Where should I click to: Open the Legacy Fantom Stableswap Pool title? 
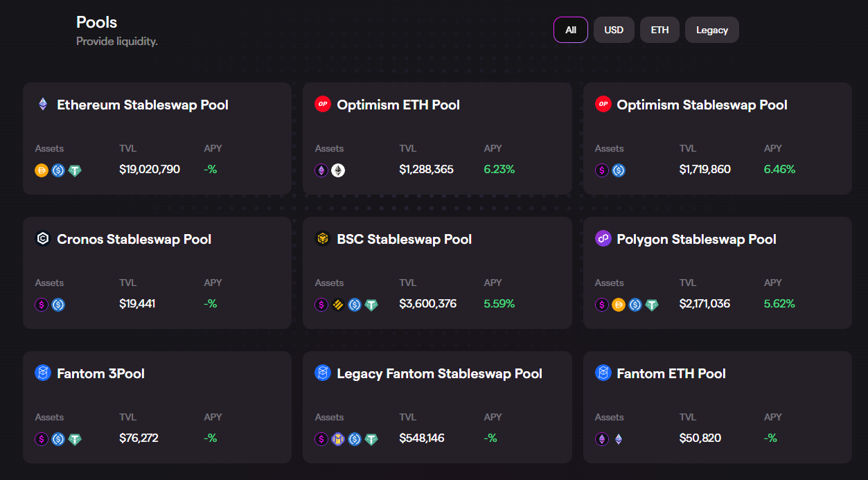click(439, 374)
